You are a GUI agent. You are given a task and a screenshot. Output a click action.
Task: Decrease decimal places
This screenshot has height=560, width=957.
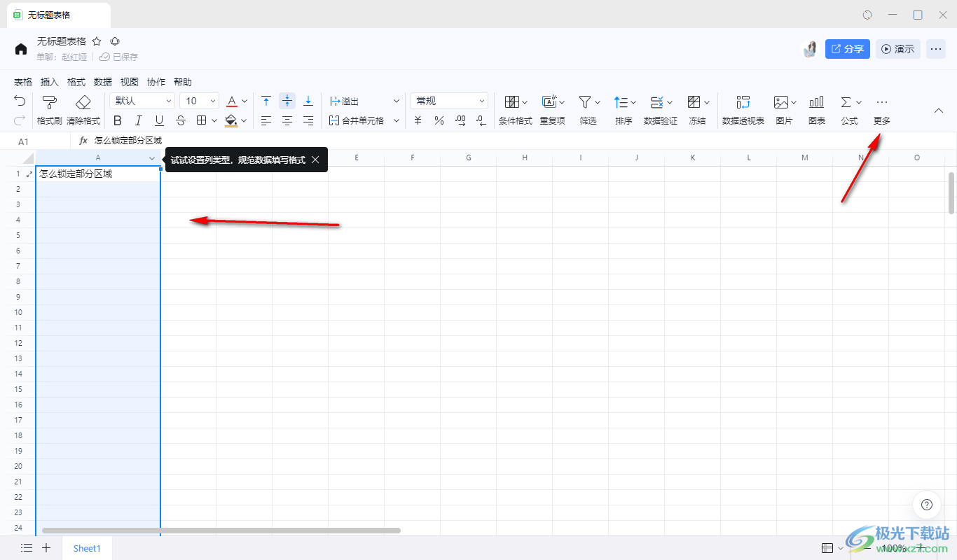coord(481,120)
